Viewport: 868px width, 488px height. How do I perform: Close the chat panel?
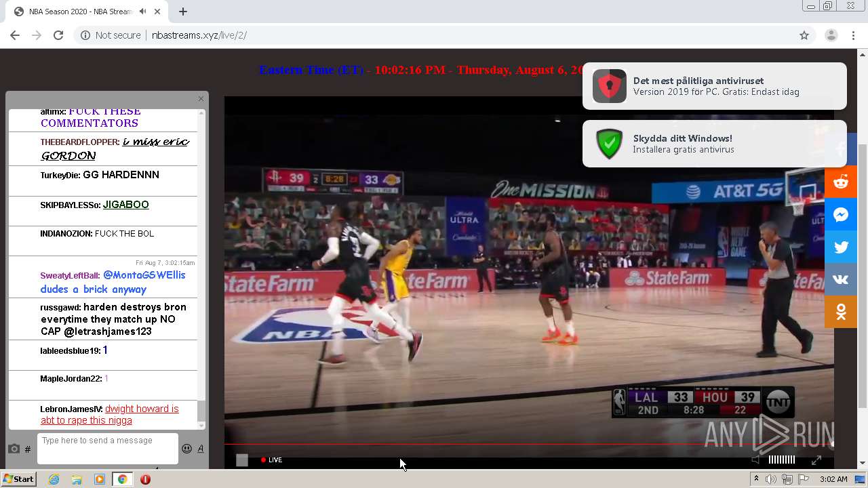click(x=201, y=99)
